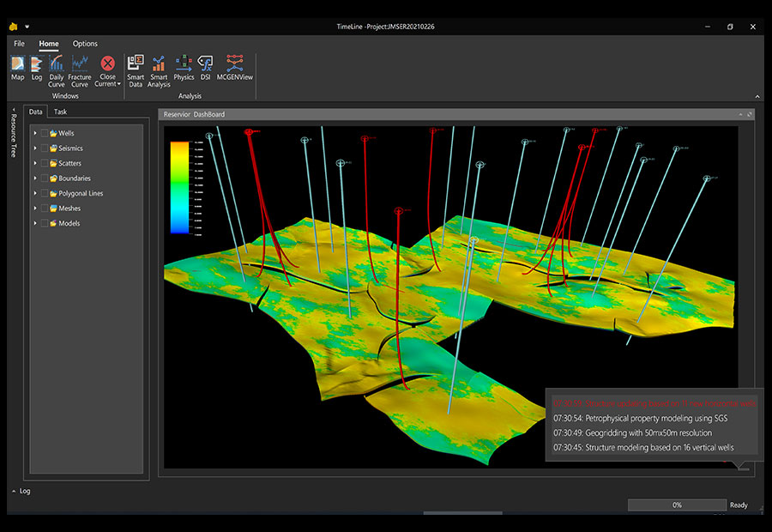772x532 pixels.
Task: Open the quick access dropdown in title bar
Action: pyautogui.click(x=27, y=27)
